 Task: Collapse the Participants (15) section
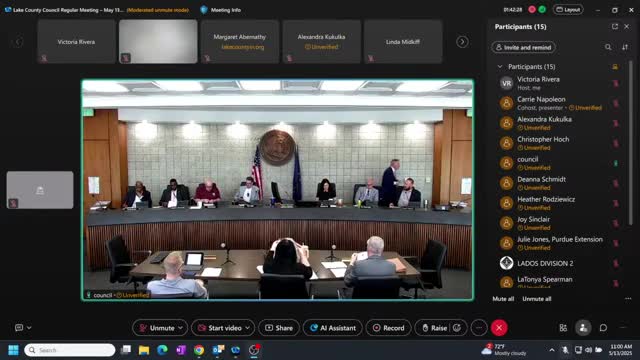[500, 67]
